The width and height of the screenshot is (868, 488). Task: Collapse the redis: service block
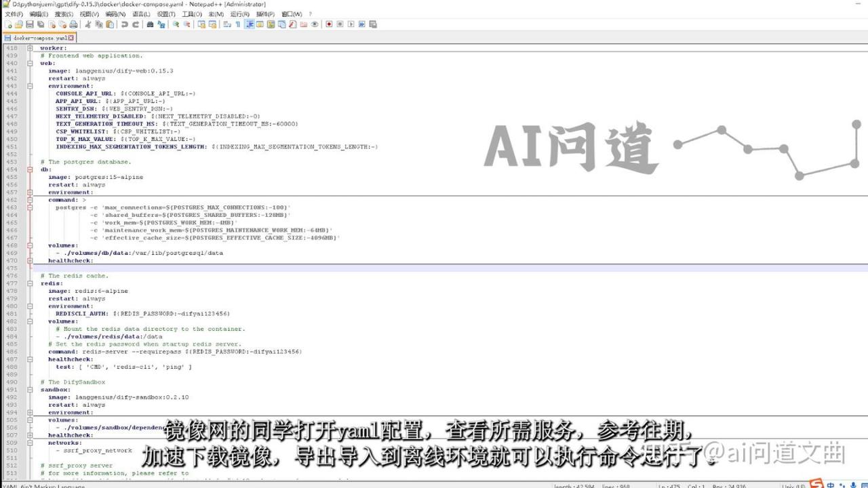point(30,283)
